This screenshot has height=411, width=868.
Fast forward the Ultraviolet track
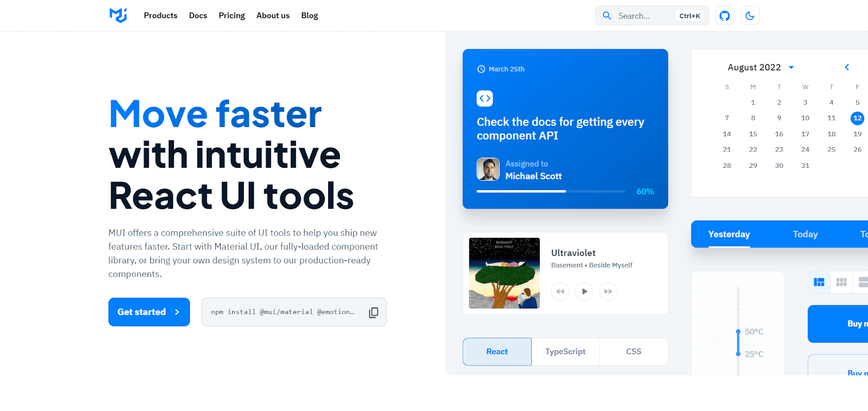click(608, 292)
